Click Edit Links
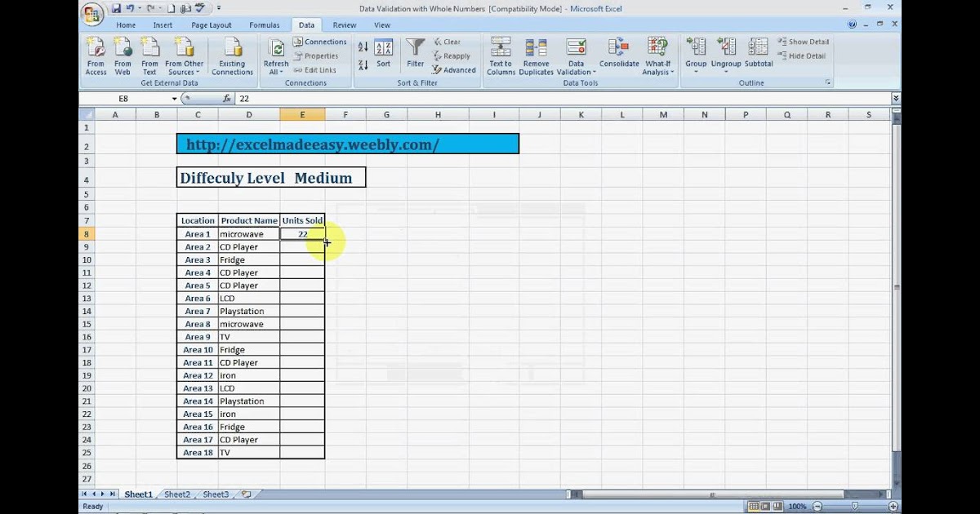 pos(315,70)
